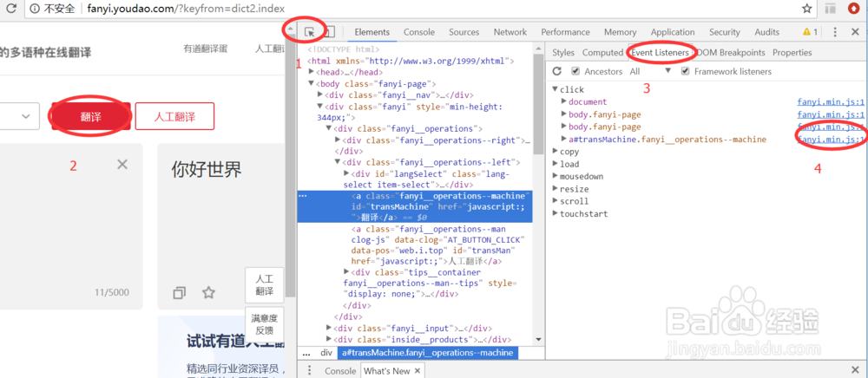Refresh the event listeners list
Image resolution: width=868 pixels, height=378 pixels.
557,71
